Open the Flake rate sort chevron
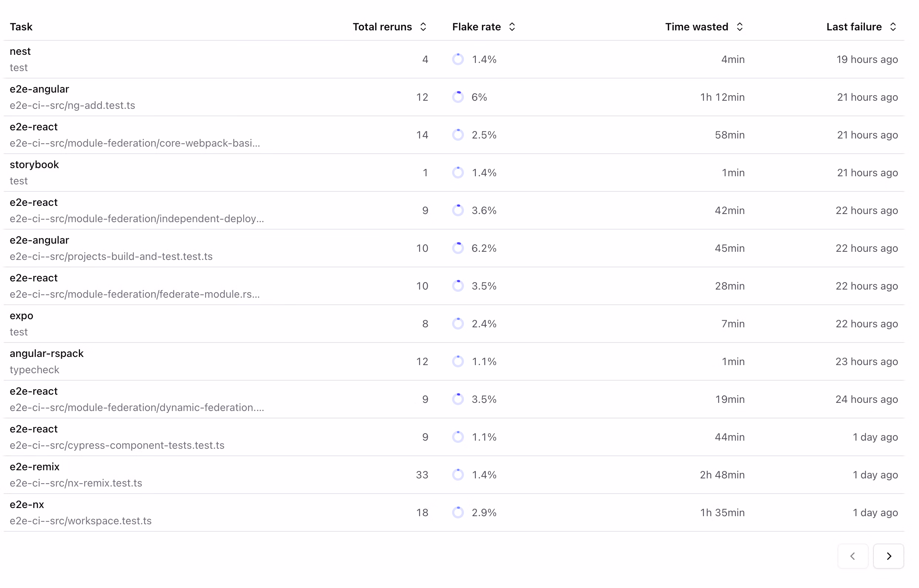 tap(512, 26)
